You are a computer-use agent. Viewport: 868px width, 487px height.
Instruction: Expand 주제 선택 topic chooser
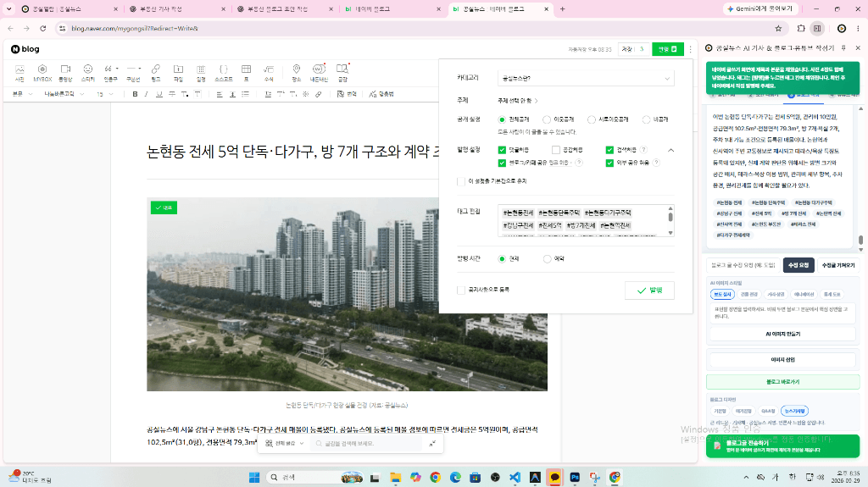pyautogui.click(x=518, y=101)
